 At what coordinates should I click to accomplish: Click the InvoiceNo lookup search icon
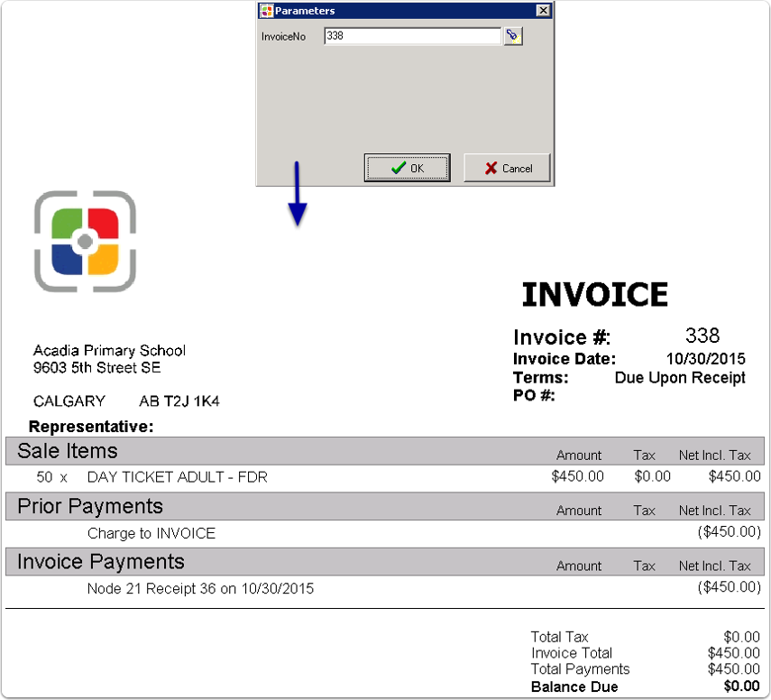point(513,36)
